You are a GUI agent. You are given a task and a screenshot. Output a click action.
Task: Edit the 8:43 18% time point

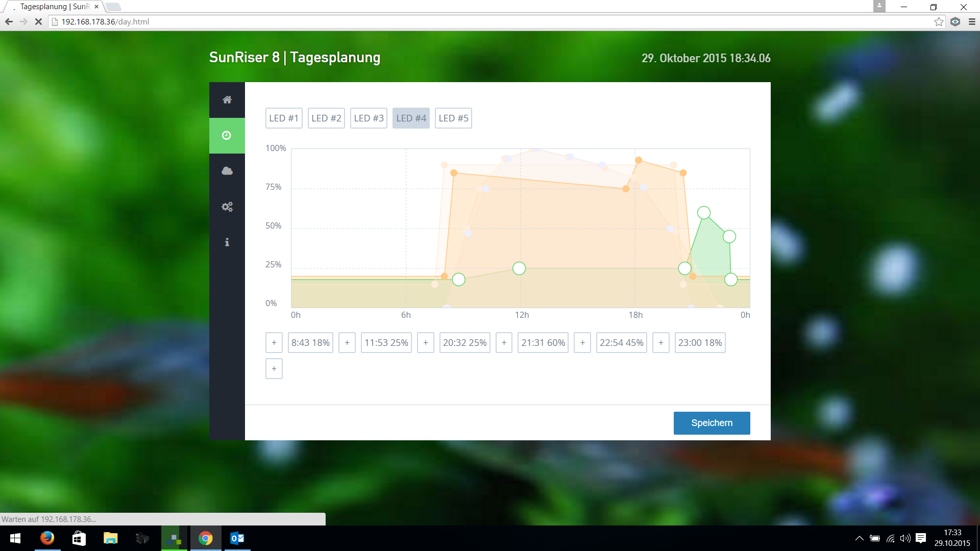point(310,343)
